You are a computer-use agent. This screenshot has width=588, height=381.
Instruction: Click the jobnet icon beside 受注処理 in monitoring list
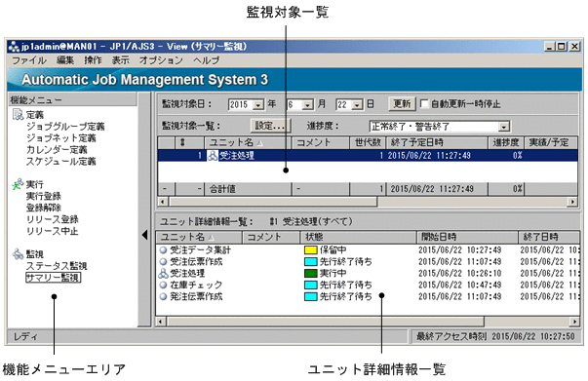[213, 156]
